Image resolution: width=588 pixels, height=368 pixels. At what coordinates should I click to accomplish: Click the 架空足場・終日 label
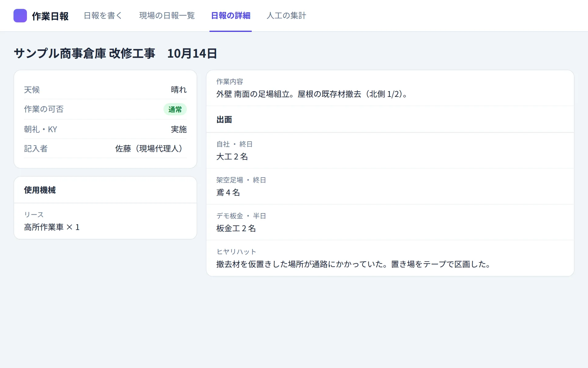coord(241,180)
